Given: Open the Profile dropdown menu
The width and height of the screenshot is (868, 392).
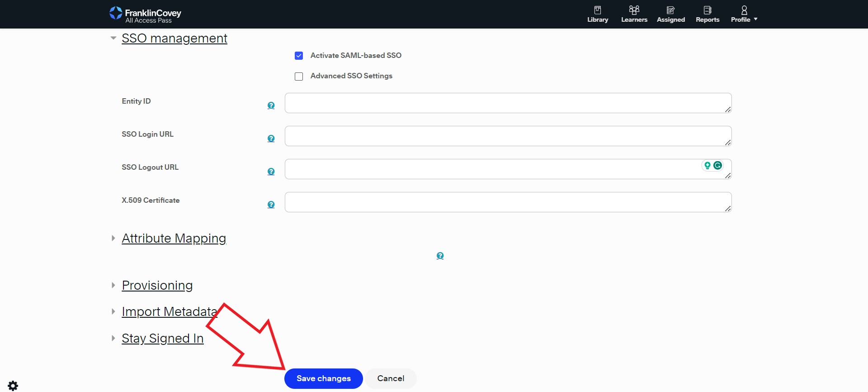Looking at the screenshot, I should (x=744, y=14).
